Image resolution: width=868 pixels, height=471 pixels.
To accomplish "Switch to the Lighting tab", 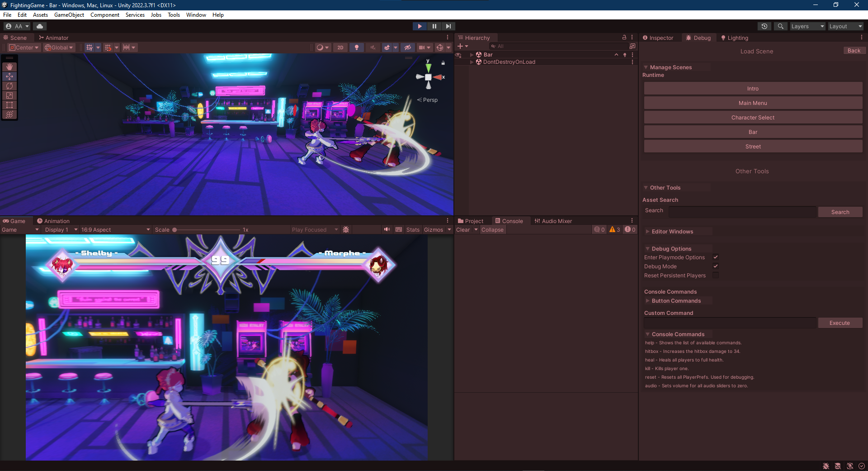I will (734, 38).
